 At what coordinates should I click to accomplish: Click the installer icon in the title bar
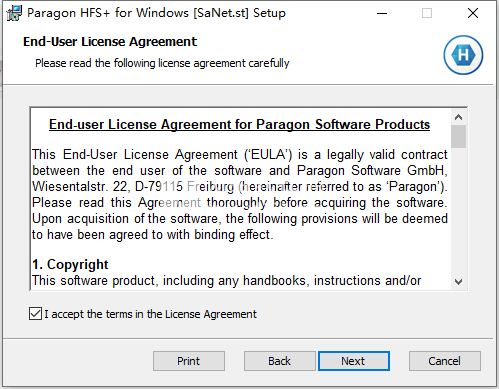[x=14, y=13]
